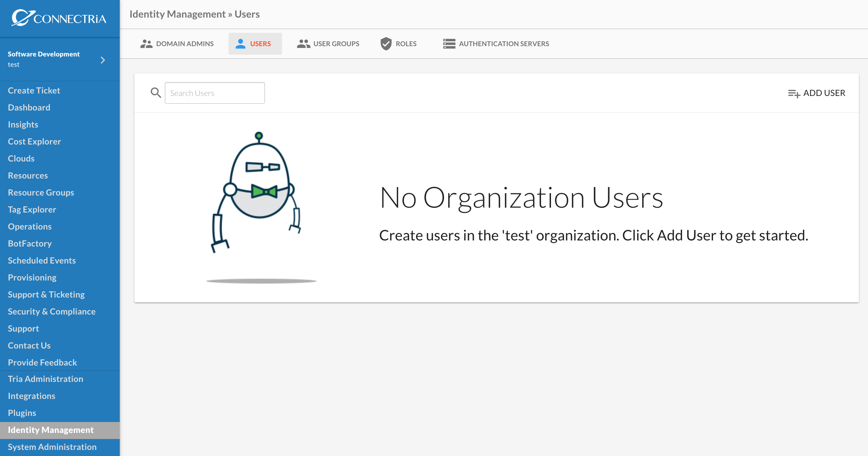Click the User Groups people icon

(304, 44)
